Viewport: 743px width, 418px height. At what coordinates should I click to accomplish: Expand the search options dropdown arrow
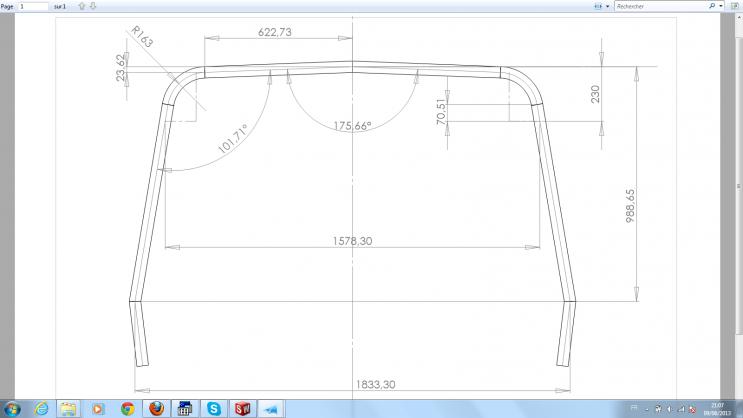720,6
